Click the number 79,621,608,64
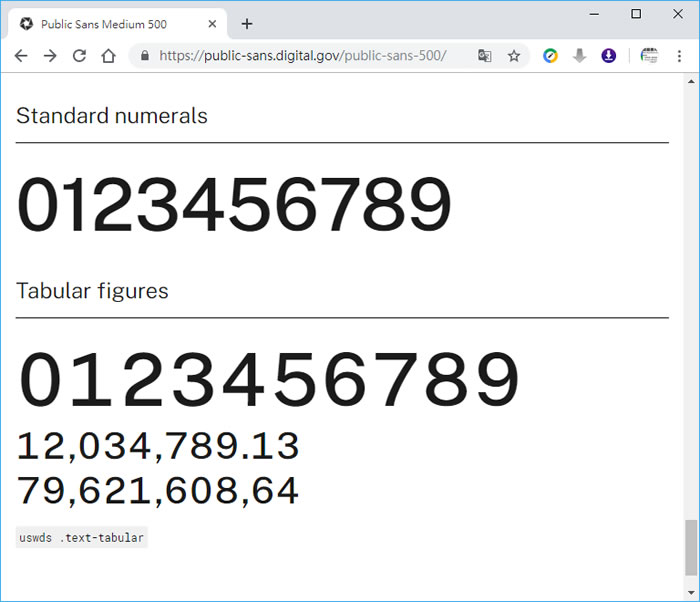This screenshot has width=700, height=602. 158,491
